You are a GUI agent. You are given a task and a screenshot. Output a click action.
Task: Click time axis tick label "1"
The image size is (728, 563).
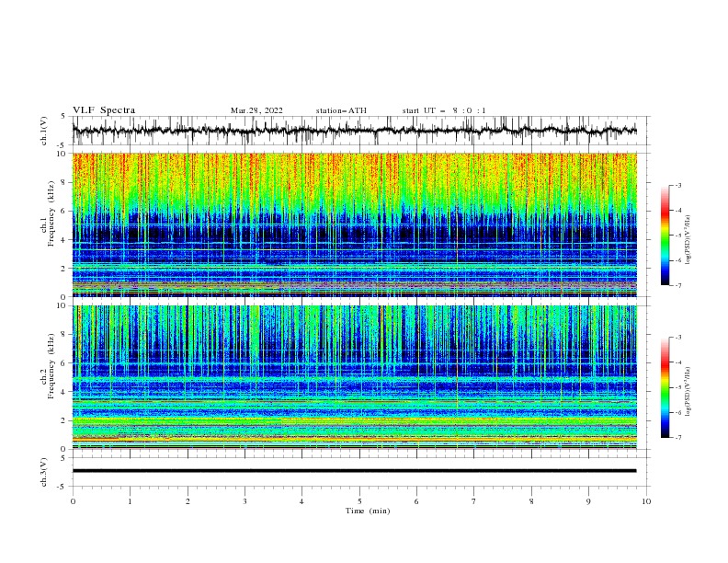click(x=130, y=501)
